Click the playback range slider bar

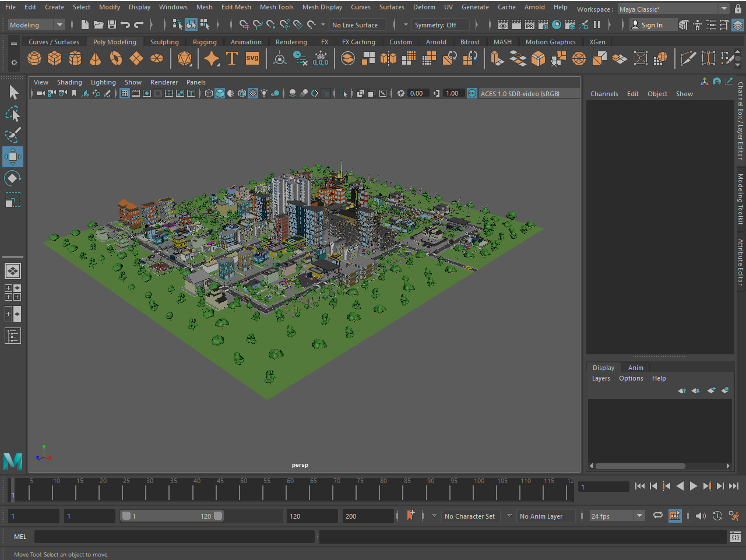pos(171,516)
